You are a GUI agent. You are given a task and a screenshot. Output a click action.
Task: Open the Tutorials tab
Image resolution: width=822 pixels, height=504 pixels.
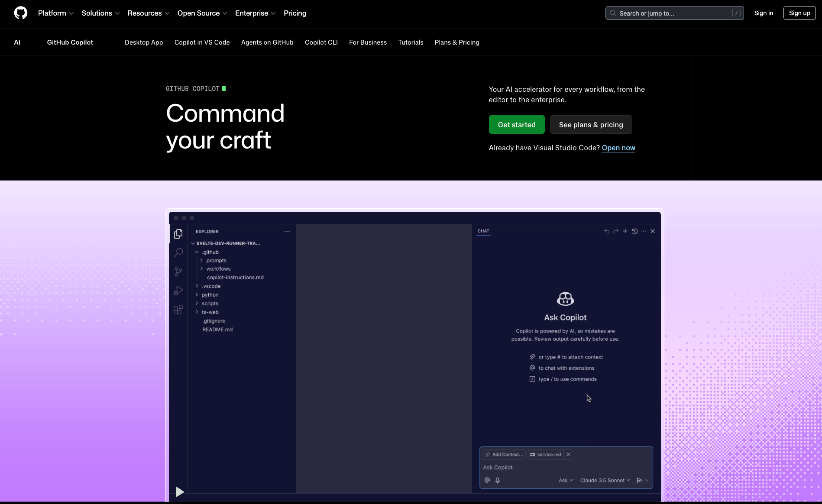[411, 42]
